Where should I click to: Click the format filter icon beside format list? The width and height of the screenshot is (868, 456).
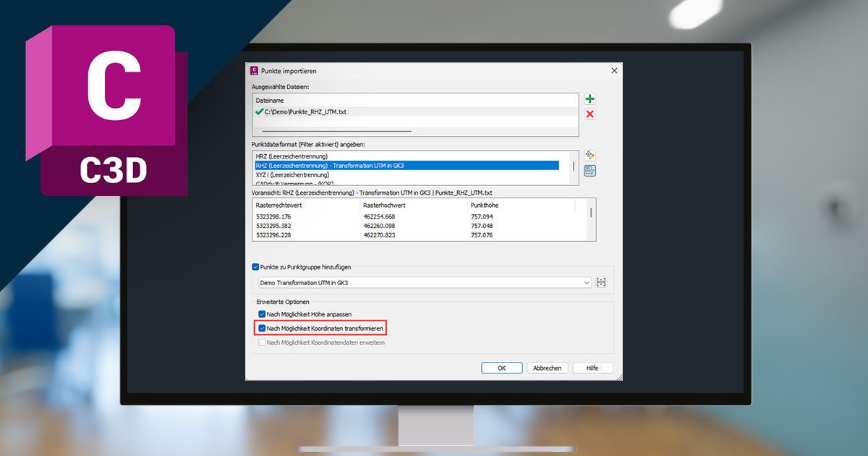[x=590, y=171]
